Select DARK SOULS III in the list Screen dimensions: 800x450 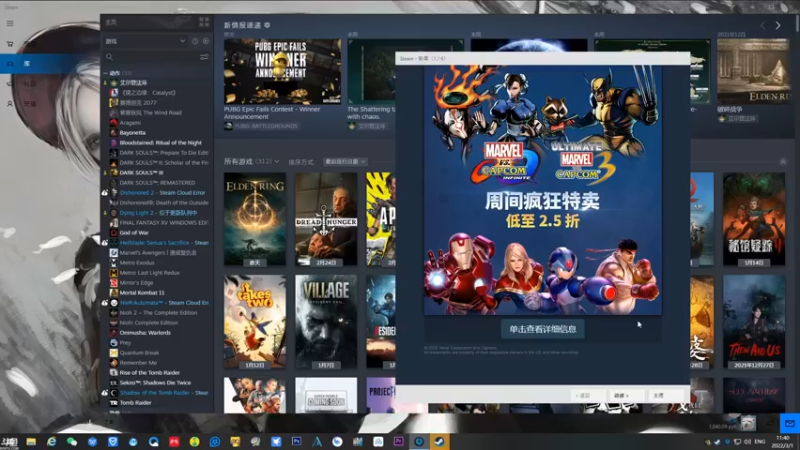tap(141, 172)
